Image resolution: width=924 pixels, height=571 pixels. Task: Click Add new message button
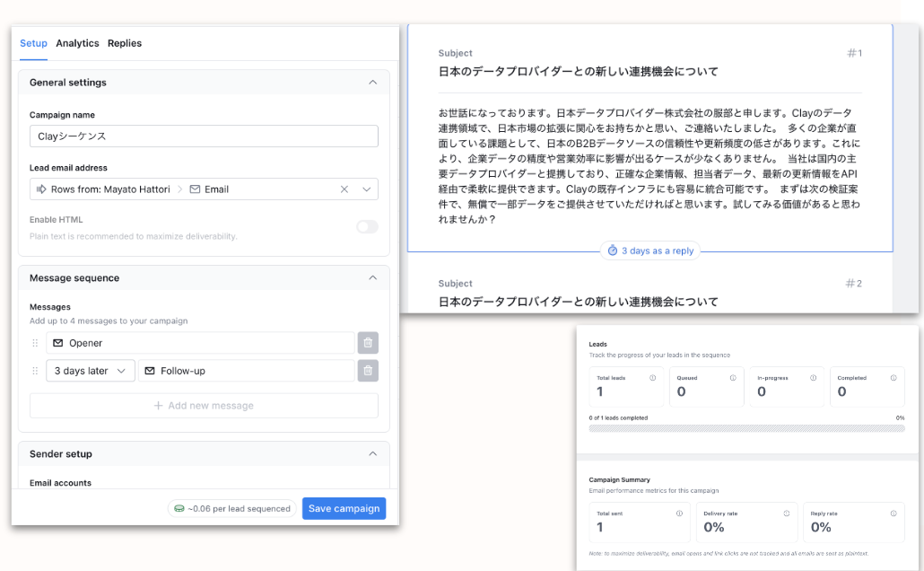point(204,406)
